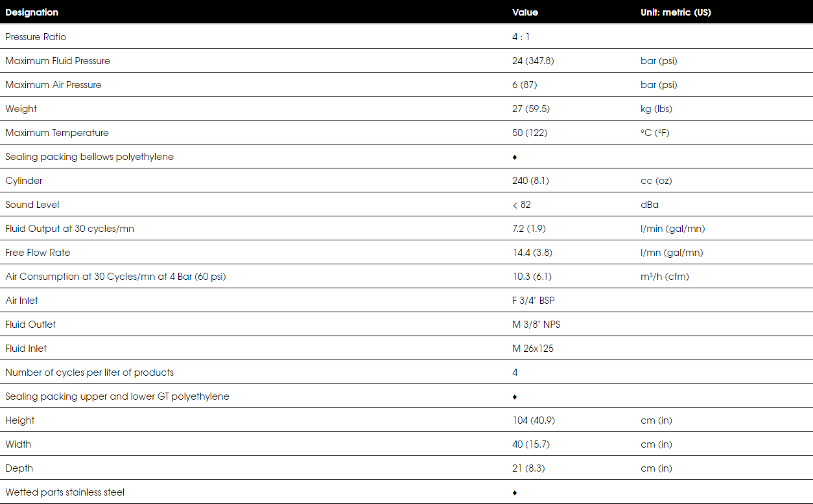
Task: Click the 24 (347.8) fluid pressure value
Action: [x=533, y=61]
